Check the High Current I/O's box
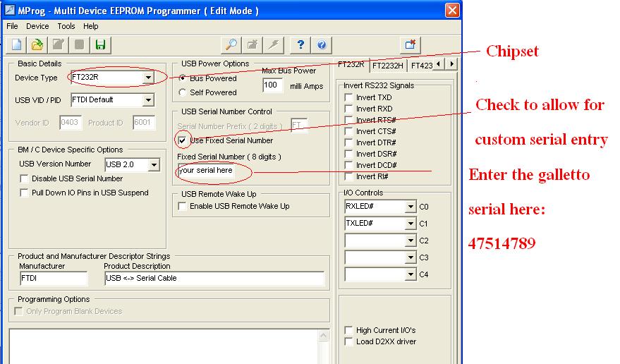This screenshot has height=364, width=620. tap(348, 330)
